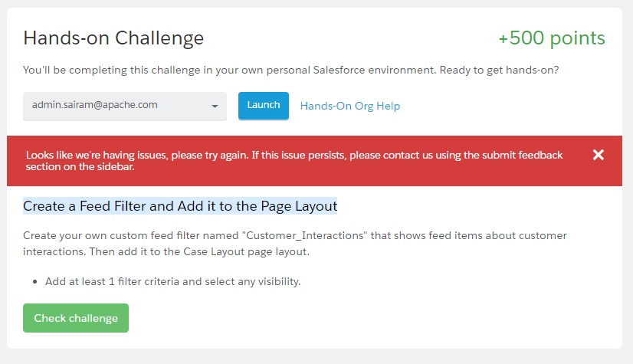Screen dimensions: 633x364
Task: Click the +500 points label
Action: (551, 38)
